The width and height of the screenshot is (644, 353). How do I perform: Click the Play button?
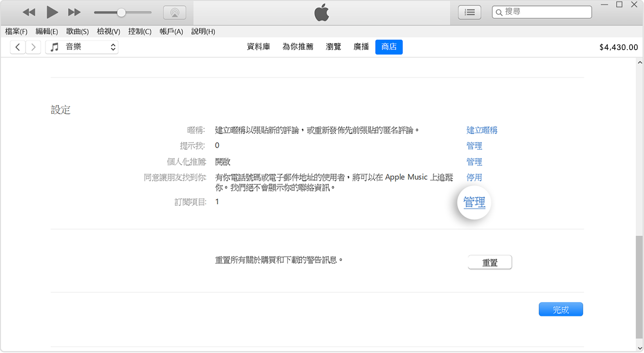tap(52, 12)
